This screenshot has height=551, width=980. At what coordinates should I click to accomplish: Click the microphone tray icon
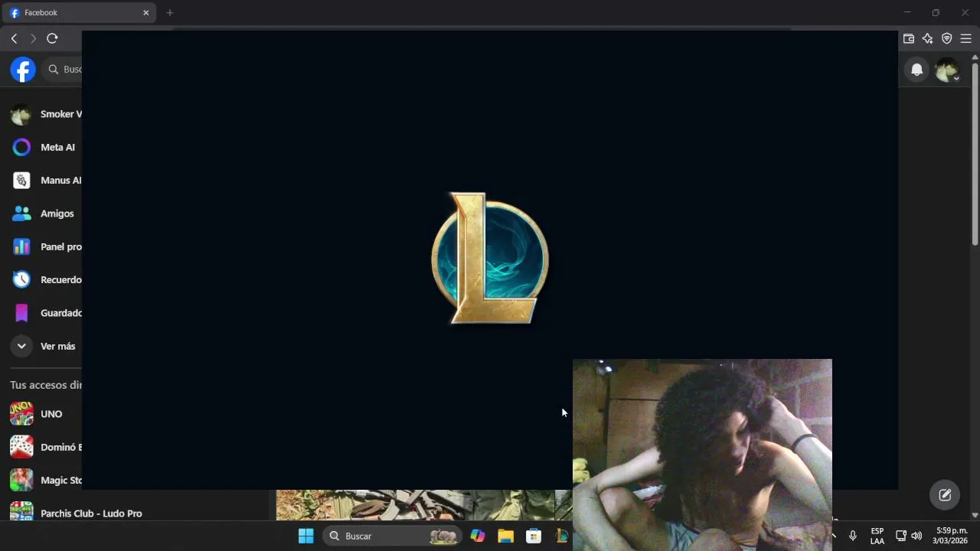[852, 536]
